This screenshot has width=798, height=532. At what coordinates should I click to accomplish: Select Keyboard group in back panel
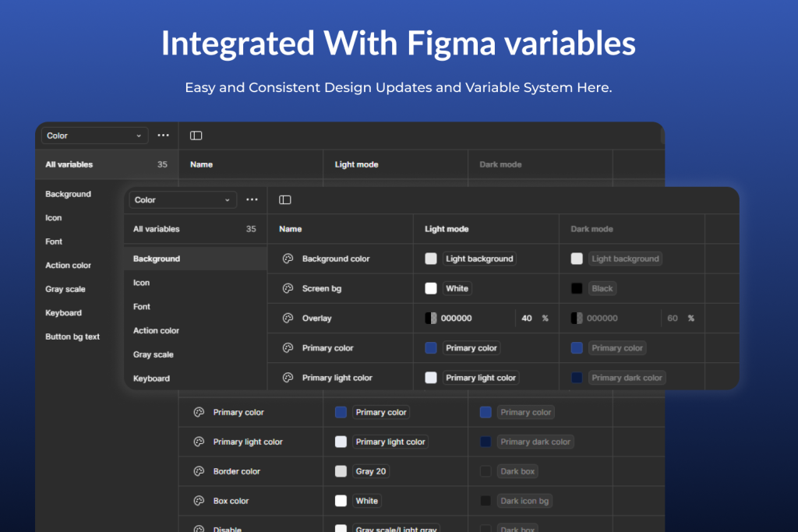[x=64, y=313]
